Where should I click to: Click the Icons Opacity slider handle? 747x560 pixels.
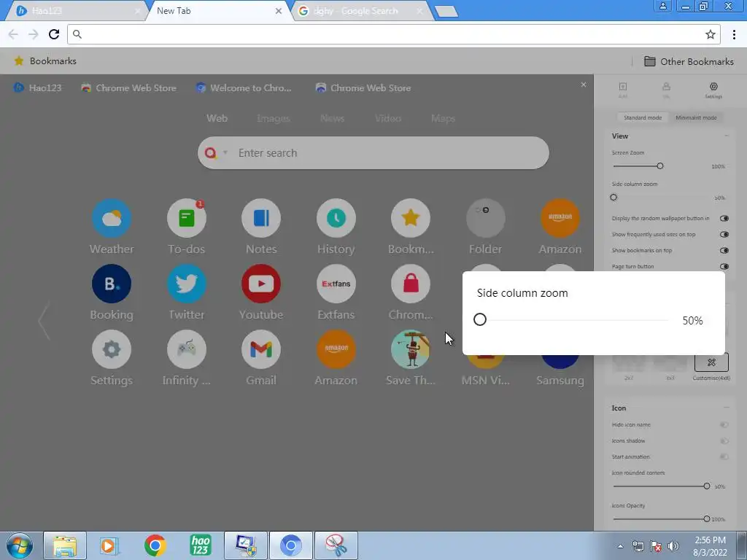coord(706,519)
